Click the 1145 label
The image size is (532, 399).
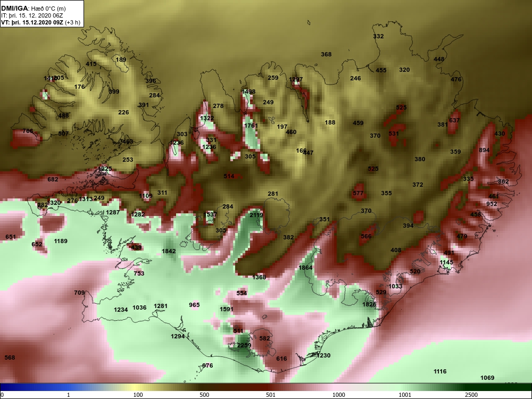coord(446,262)
